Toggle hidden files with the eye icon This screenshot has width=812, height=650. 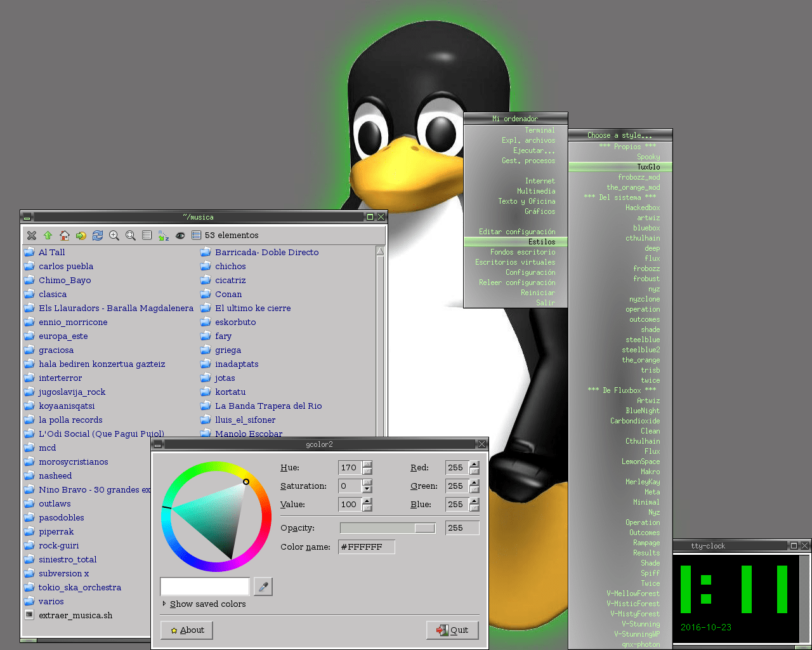click(x=180, y=235)
